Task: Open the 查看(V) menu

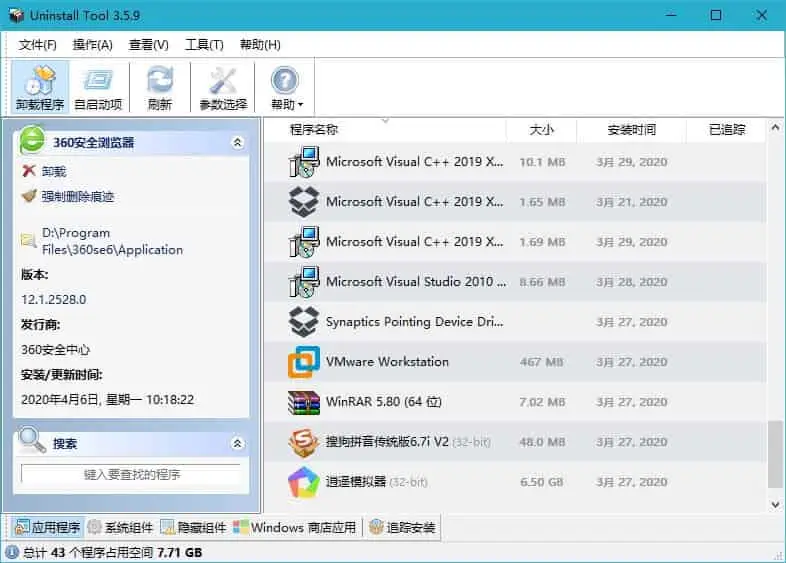Action: pos(149,45)
